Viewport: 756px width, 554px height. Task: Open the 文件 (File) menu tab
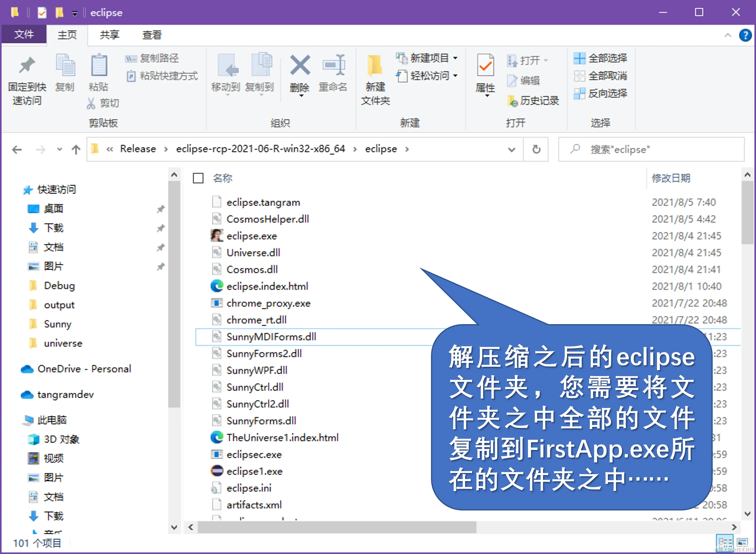click(24, 34)
